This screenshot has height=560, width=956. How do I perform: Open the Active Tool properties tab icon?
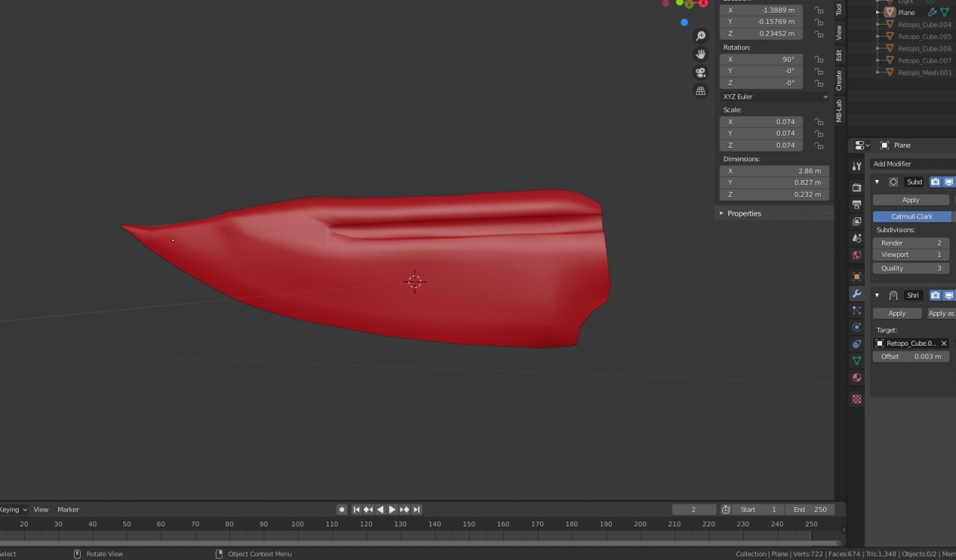(x=857, y=166)
